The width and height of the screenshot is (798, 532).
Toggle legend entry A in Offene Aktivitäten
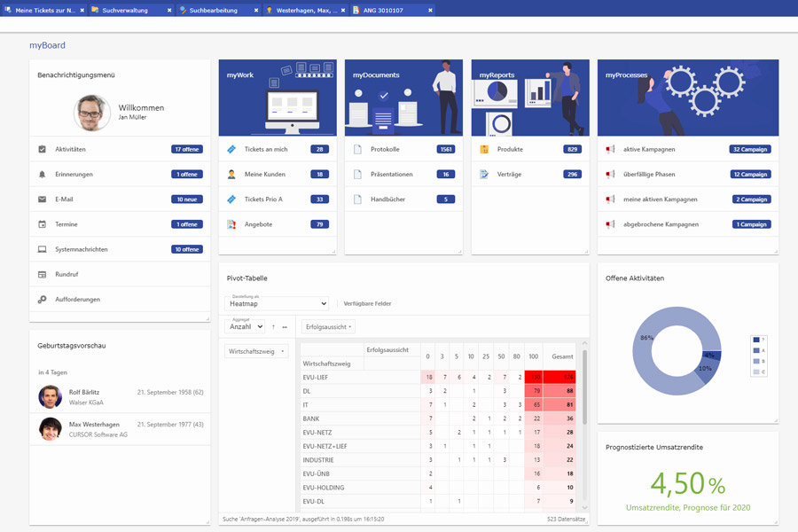pyautogui.click(x=756, y=350)
